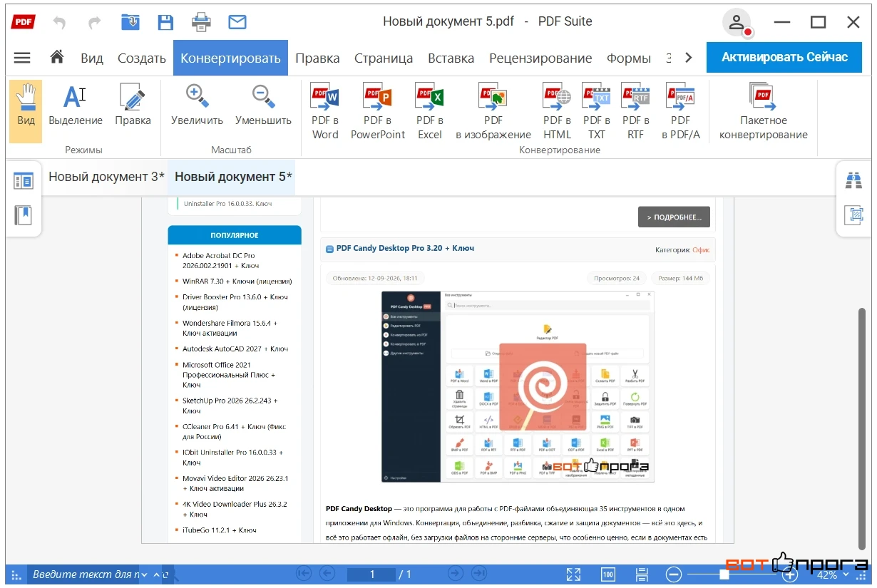Open the hamburger main menu
The width and height of the screenshot is (877, 588).
pos(22,58)
